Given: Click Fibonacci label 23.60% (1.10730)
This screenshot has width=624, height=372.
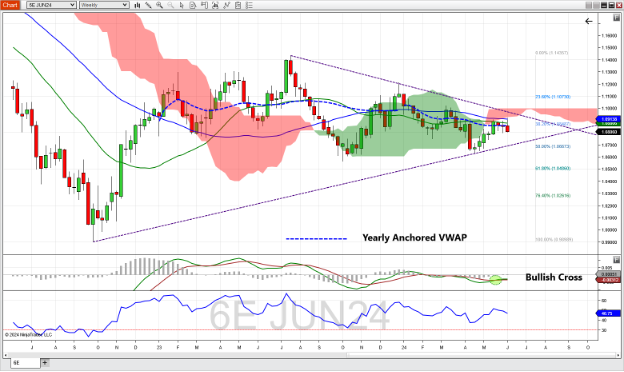Looking at the screenshot, I should point(553,97).
